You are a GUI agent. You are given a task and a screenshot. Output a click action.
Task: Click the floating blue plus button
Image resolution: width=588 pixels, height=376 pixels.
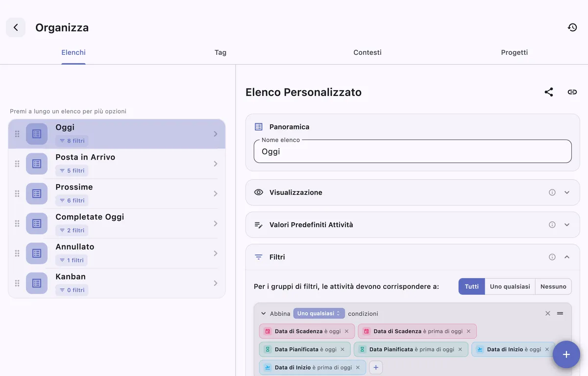click(566, 354)
